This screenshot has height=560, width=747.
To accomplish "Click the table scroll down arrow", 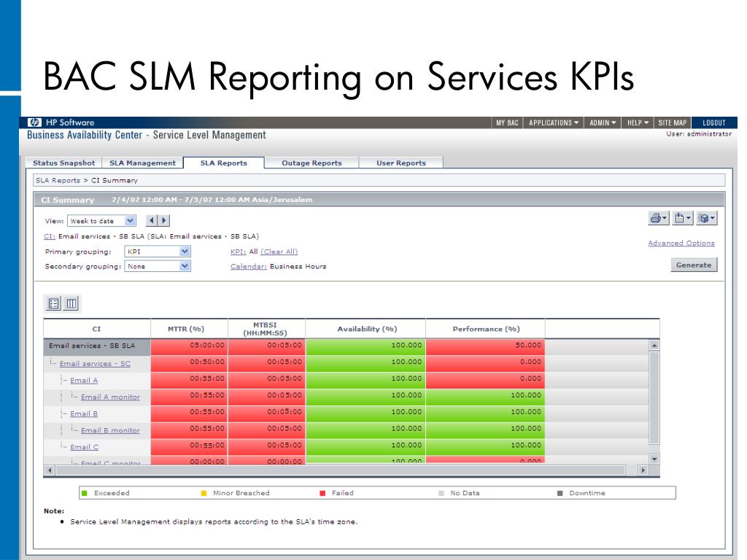I will 654,459.
